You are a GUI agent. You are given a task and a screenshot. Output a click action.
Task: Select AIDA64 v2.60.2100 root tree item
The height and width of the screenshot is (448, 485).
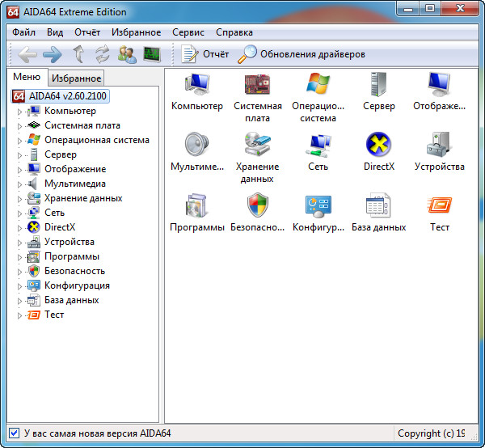click(x=68, y=96)
